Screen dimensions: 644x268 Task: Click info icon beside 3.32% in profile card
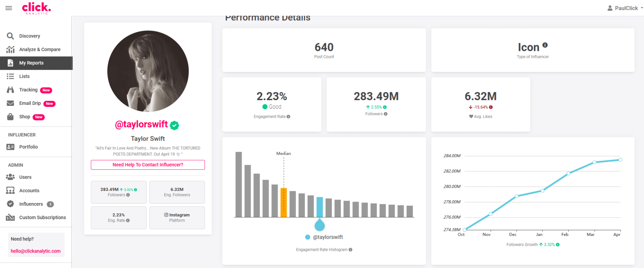(136, 190)
